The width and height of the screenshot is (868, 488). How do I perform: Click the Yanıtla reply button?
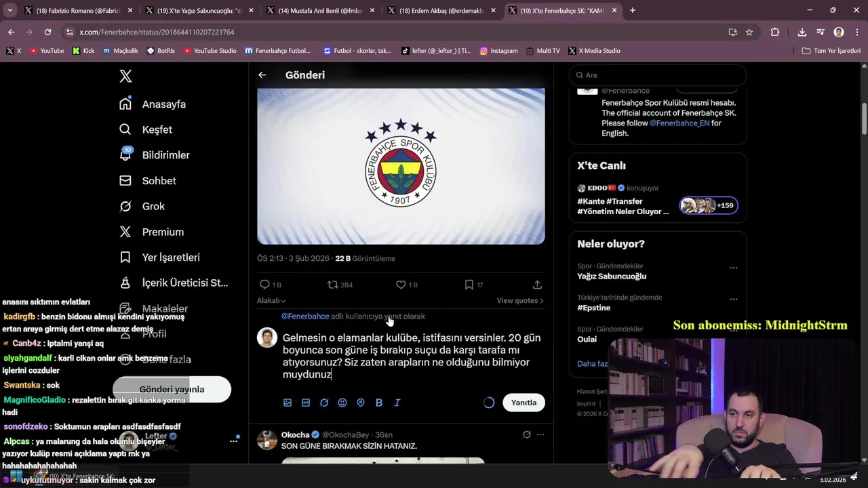pos(524,403)
